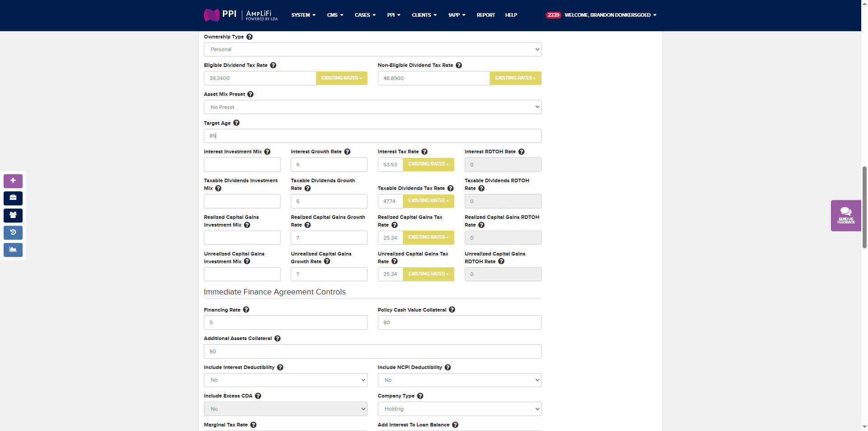Open the briefcase sidebar icon
868x431 pixels.
tap(13, 198)
